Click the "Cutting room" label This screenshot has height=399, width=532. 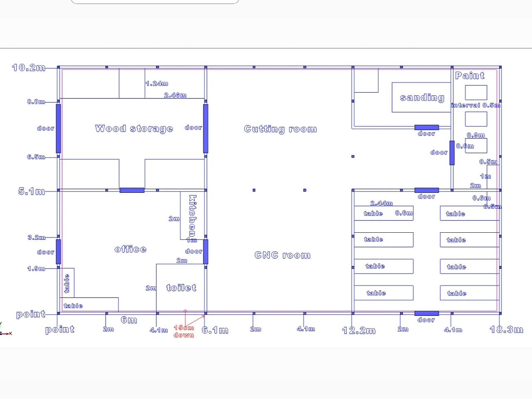tap(280, 129)
